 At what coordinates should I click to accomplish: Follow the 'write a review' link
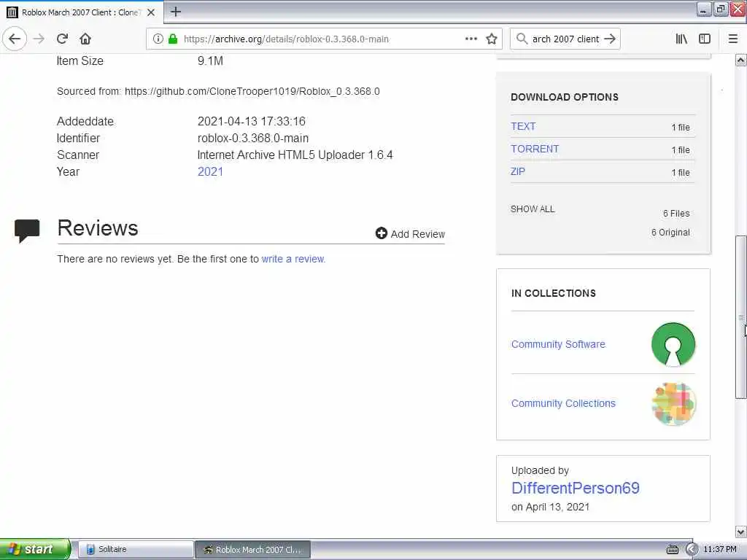tap(293, 259)
